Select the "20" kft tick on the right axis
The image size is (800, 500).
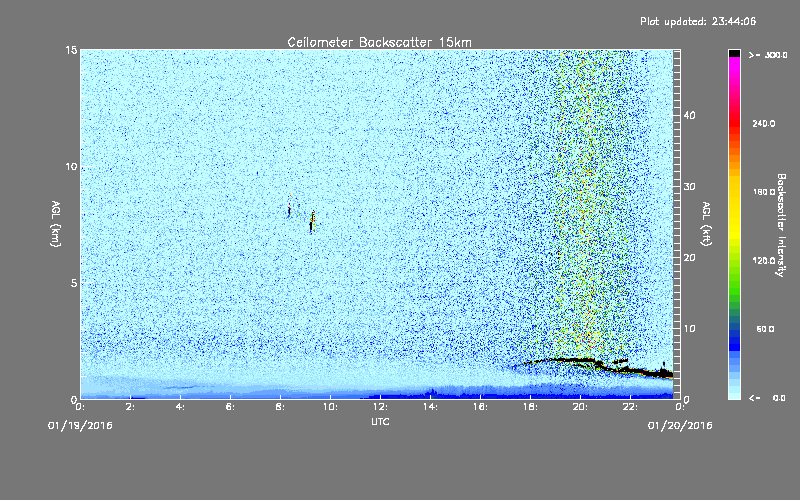(689, 258)
